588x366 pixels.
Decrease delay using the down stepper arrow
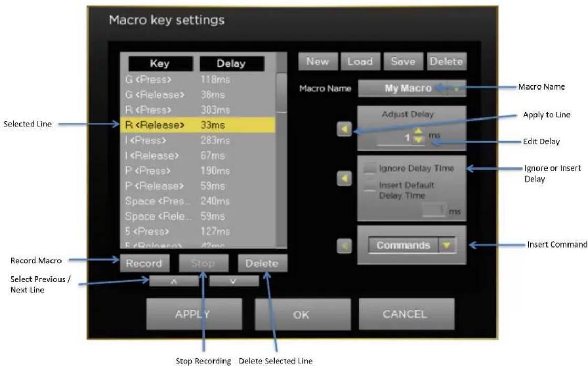(x=419, y=140)
